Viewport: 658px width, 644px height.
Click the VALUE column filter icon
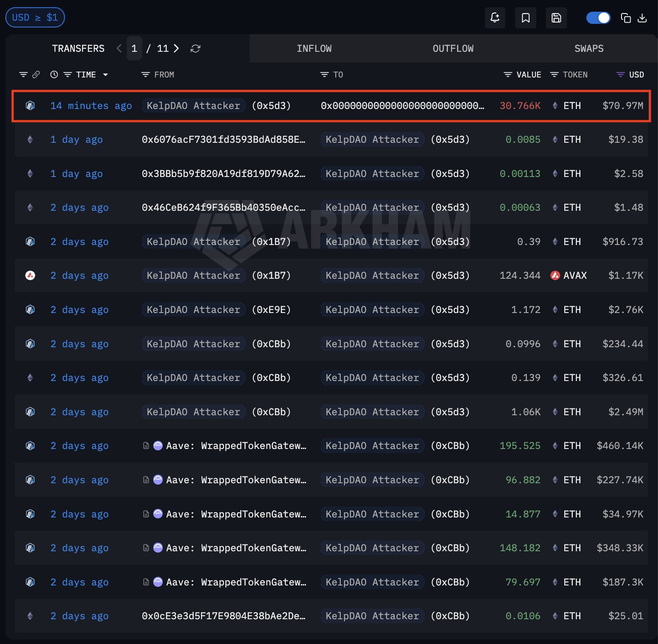pos(507,74)
